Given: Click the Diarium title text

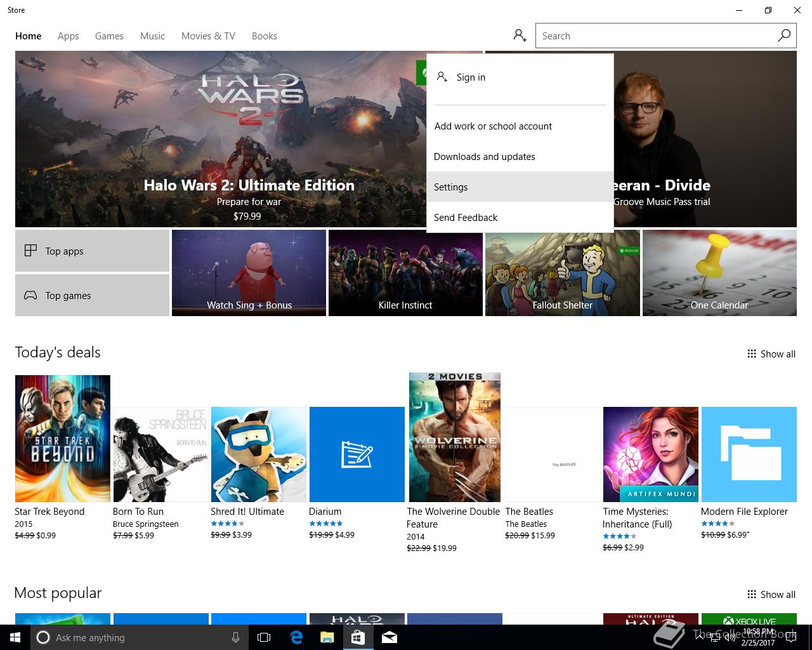Looking at the screenshot, I should coord(325,512).
